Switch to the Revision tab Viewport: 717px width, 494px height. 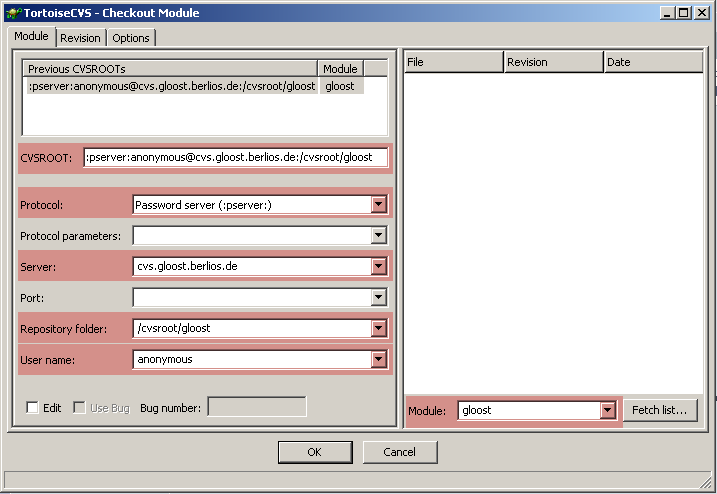pyautogui.click(x=80, y=38)
